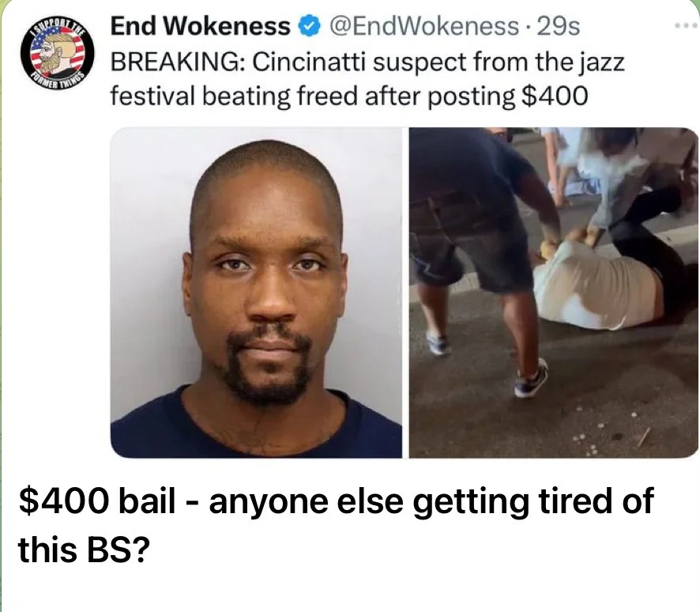Select the End Wokeness display name

click(x=201, y=26)
